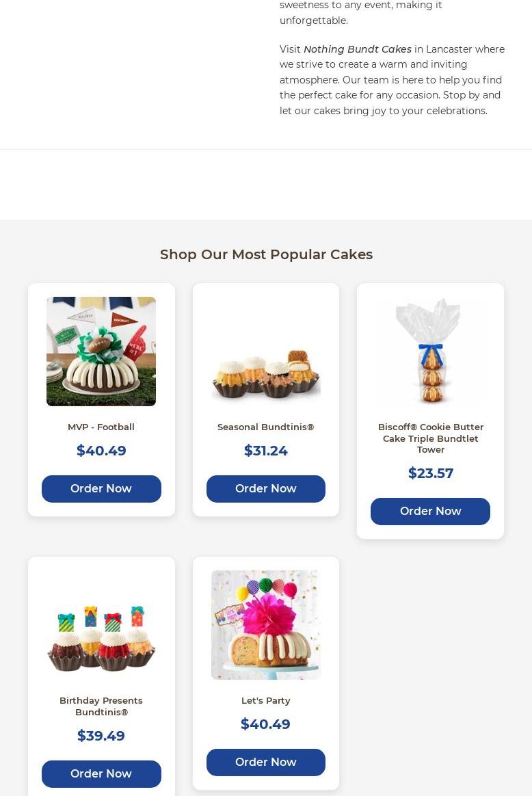The image size is (532, 796).
Task: Click the $40.49 price under Let's Party
Action: click(265, 724)
